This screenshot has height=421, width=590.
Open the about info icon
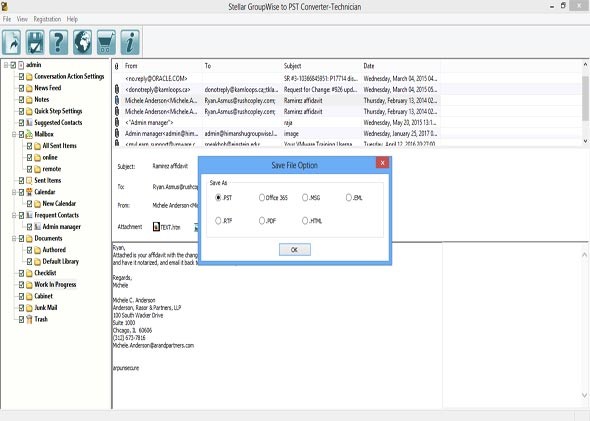[x=130, y=42]
